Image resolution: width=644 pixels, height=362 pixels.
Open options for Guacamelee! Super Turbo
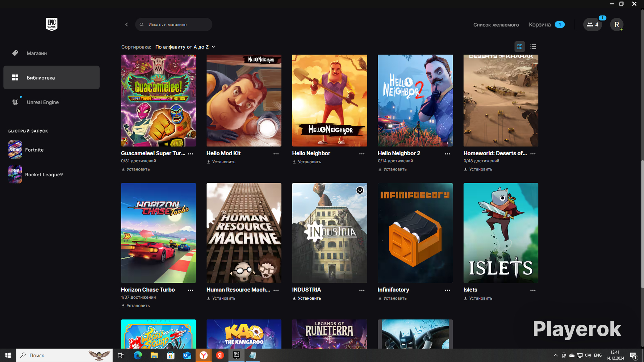tap(191, 154)
